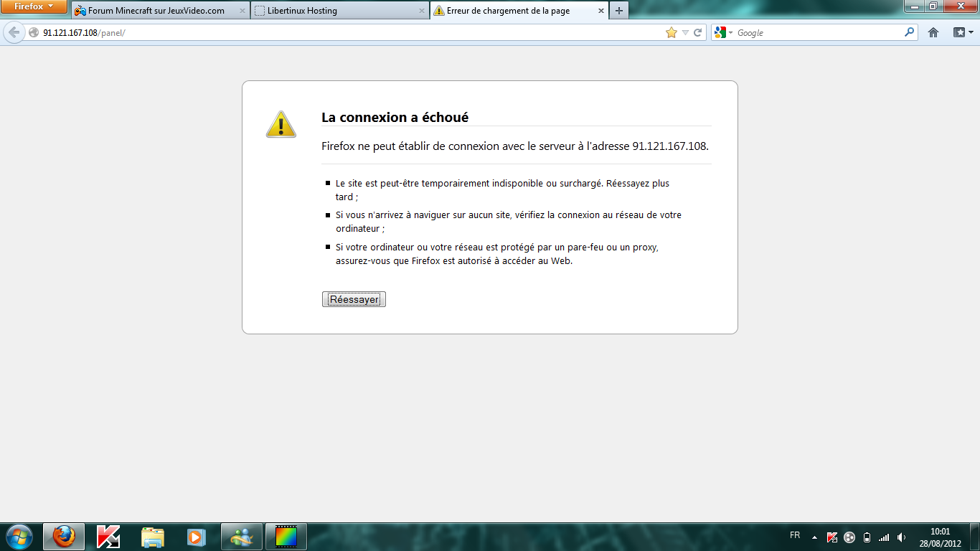980x551 pixels.
Task: Click the bullet "Le site est peut-être temporairement indisponible"
Action: click(502, 190)
